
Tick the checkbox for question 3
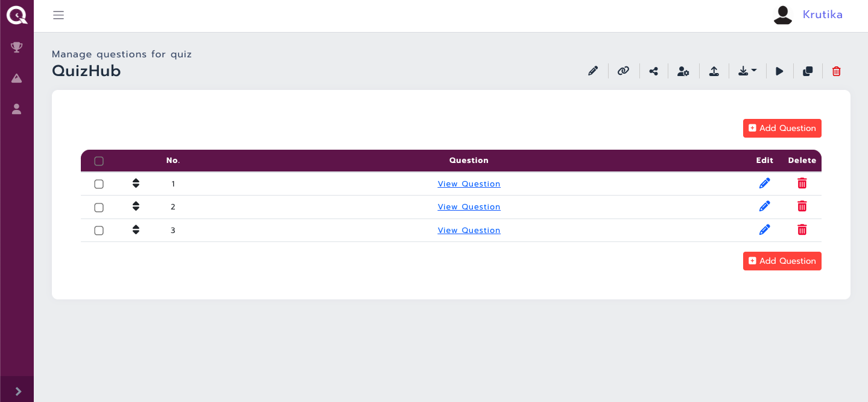[99, 230]
